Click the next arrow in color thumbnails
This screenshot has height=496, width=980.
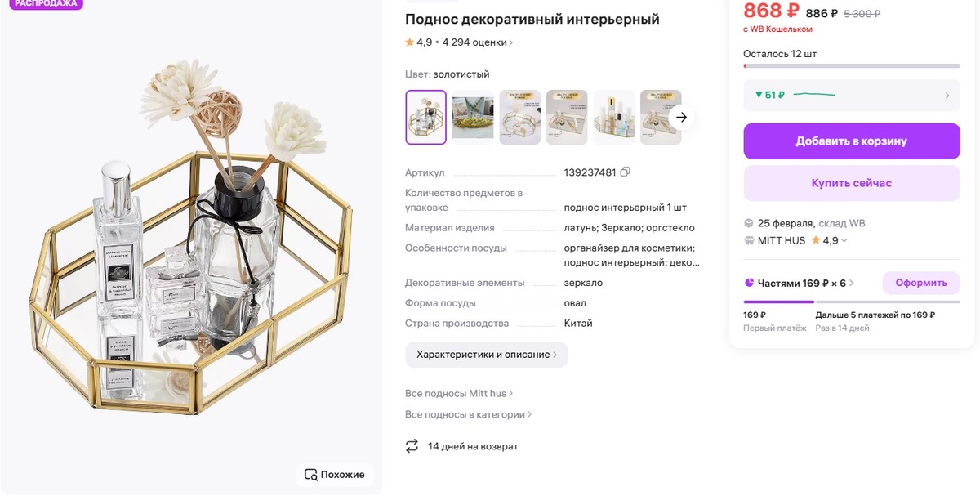coord(682,118)
